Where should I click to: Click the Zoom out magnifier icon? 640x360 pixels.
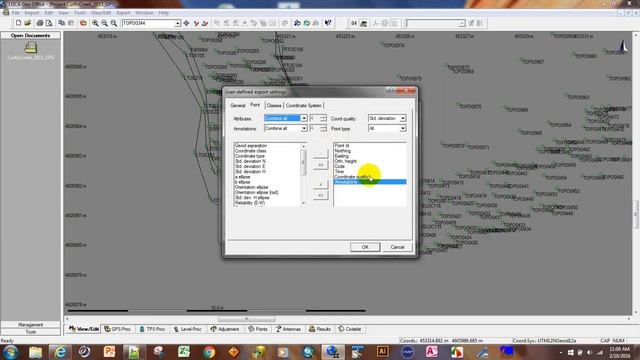point(104,23)
